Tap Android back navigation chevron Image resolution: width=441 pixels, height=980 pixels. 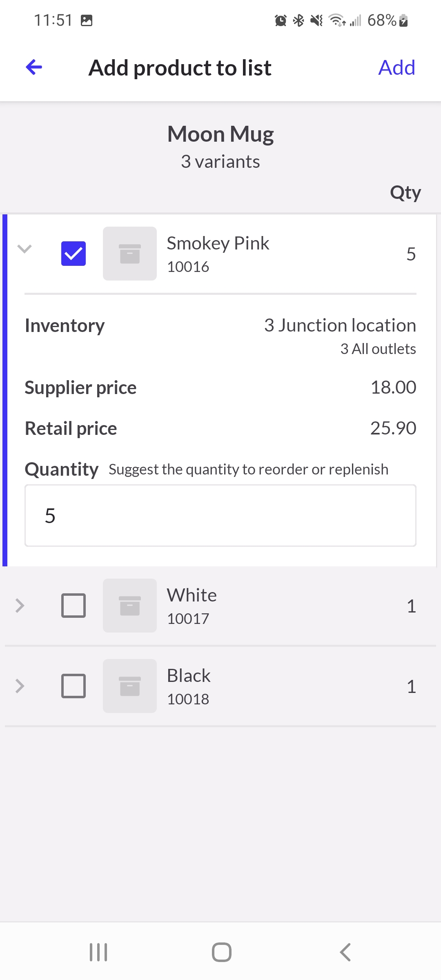(345, 952)
